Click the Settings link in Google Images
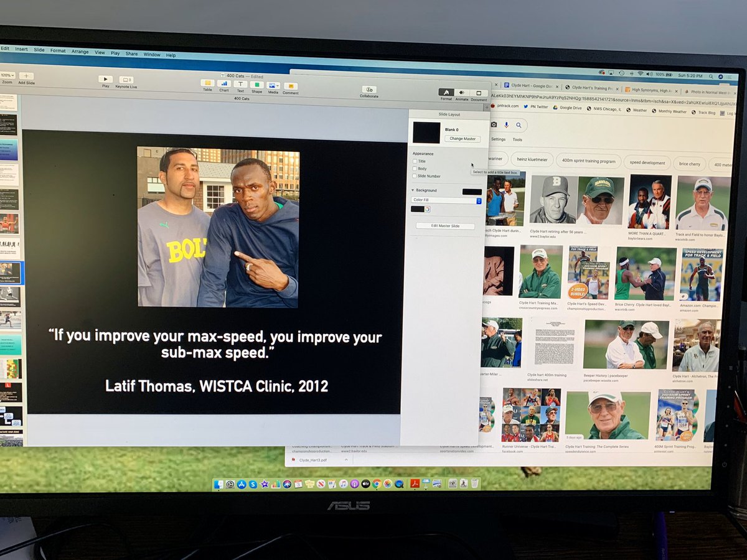 click(x=498, y=139)
